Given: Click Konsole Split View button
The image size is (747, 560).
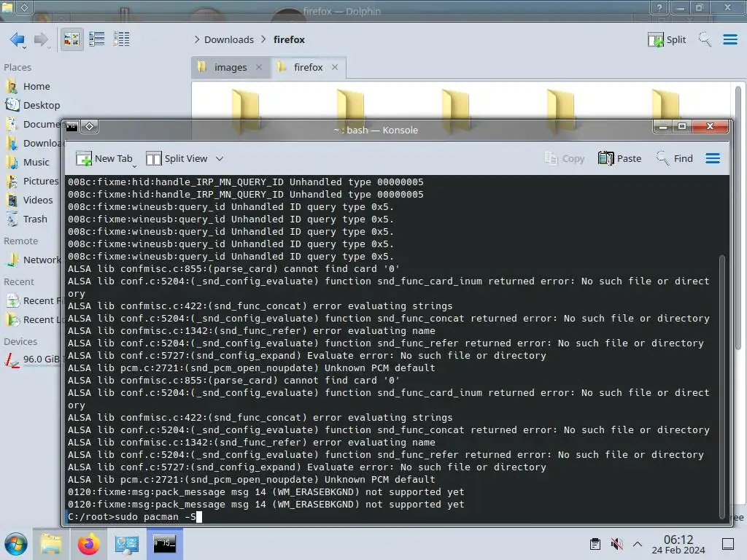Looking at the screenshot, I should [x=177, y=158].
